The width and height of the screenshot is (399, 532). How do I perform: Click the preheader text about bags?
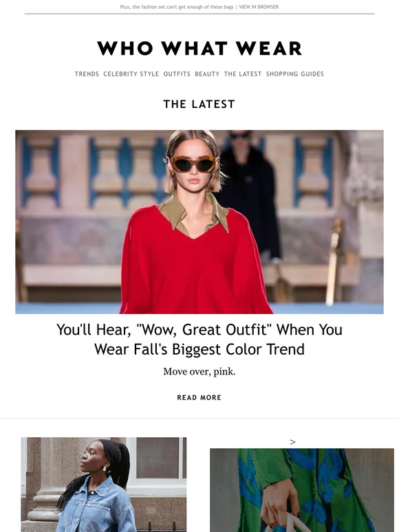pos(177,7)
